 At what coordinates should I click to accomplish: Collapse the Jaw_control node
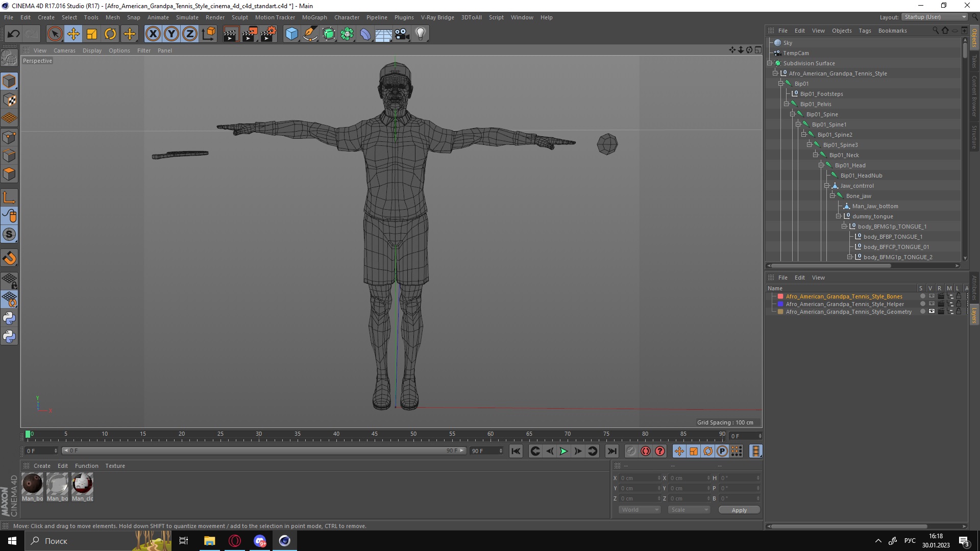tap(828, 185)
